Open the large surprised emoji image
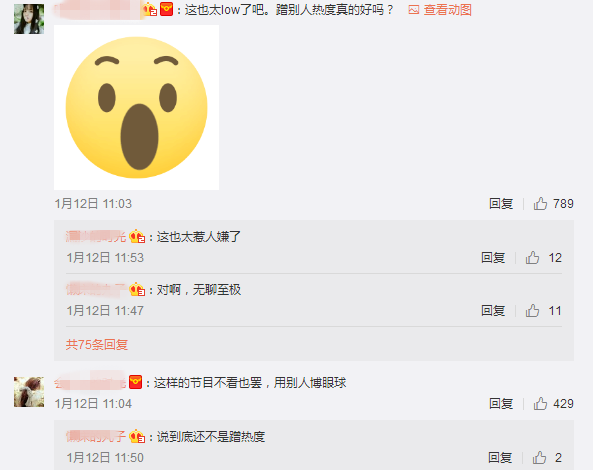Viewport: 593px width, 470px height. [x=137, y=107]
